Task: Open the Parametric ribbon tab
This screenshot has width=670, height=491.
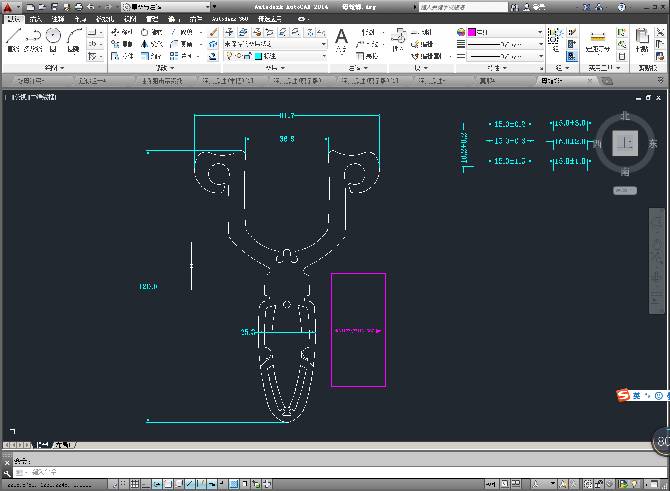Action: [x=105, y=19]
